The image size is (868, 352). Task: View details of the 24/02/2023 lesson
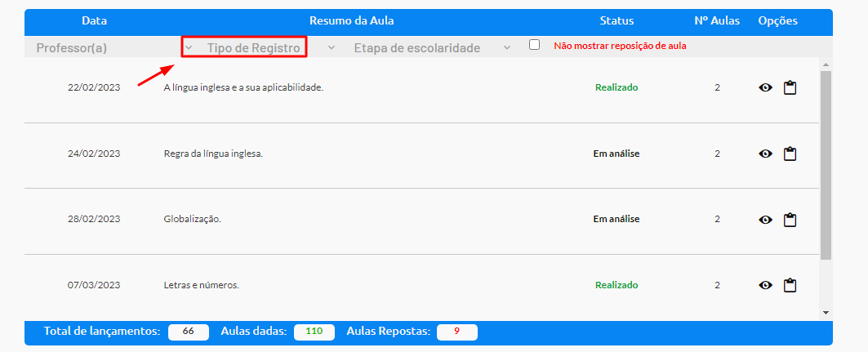766,154
